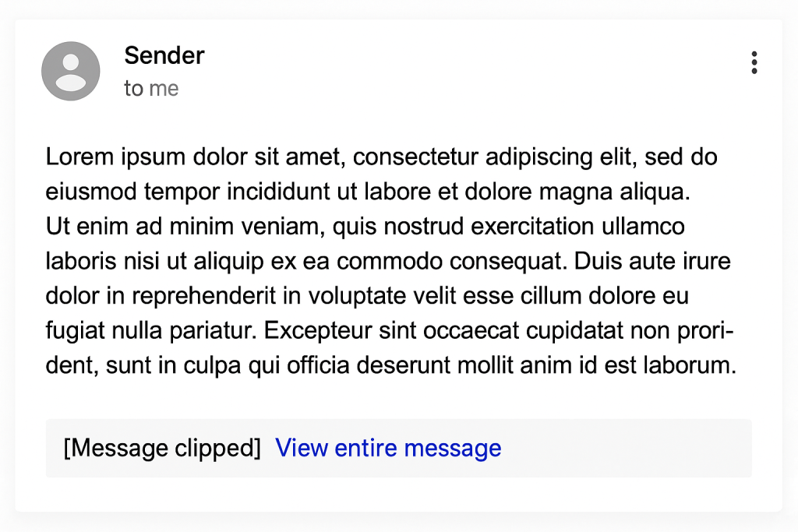
Task: Expand the "to me" recipient details
Action: point(151,89)
